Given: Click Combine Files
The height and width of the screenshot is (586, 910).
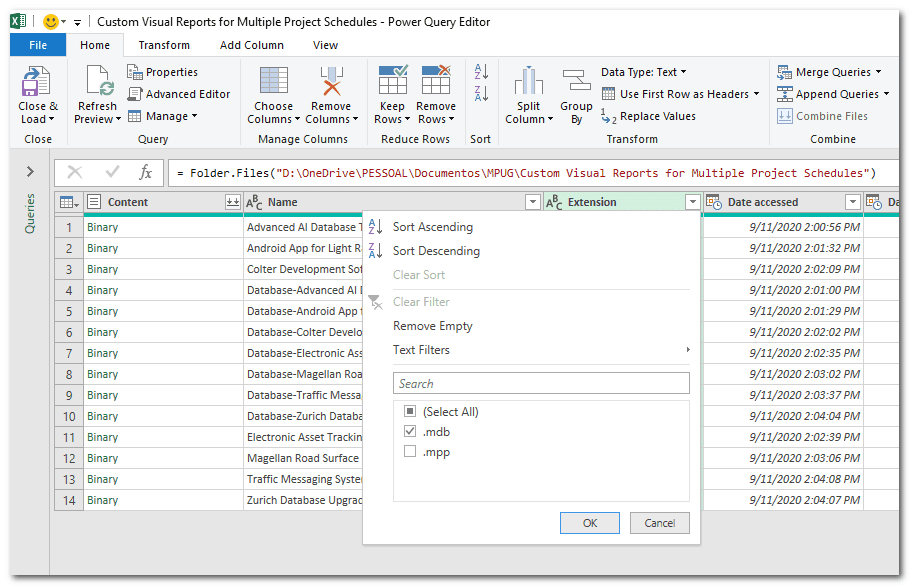Looking at the screenshot, I should (822, 116).
